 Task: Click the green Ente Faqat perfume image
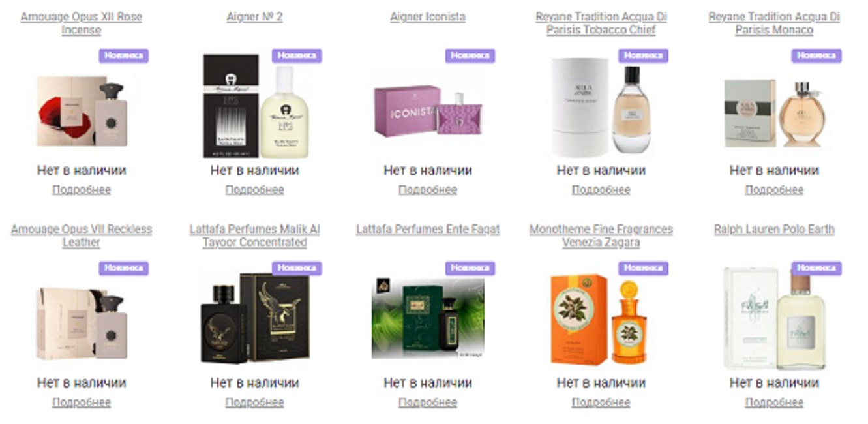tap(428, 318)
